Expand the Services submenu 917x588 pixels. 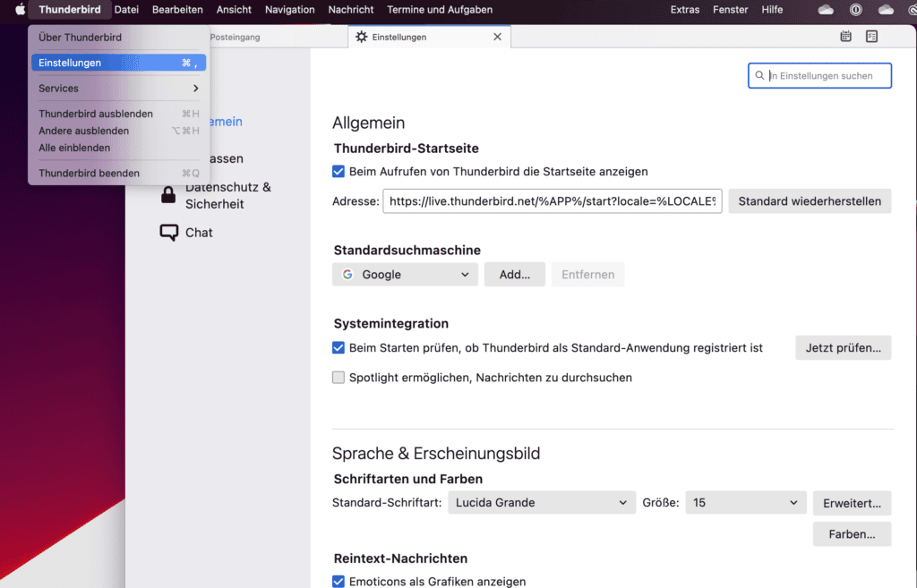click(x=118, y=89)
